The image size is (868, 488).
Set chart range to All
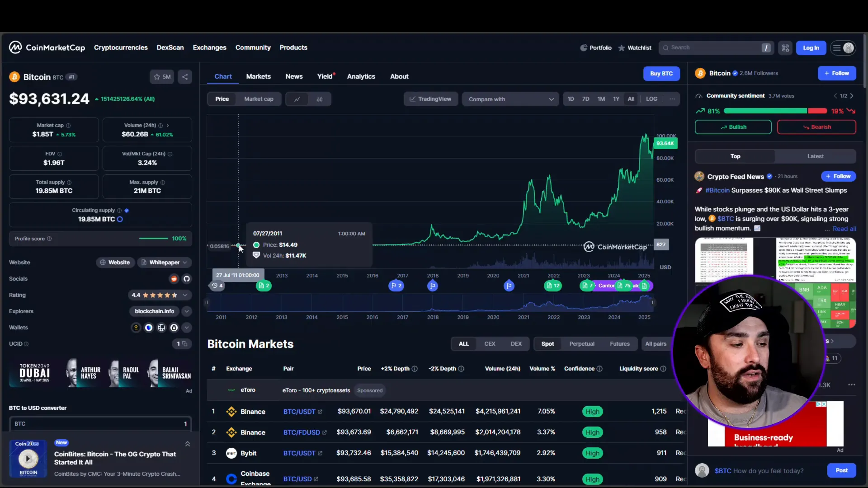(631, 99)
